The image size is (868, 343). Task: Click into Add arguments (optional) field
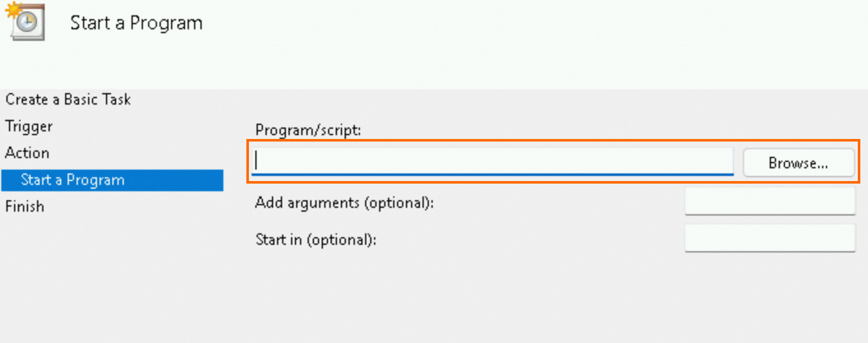coord(769,203)
